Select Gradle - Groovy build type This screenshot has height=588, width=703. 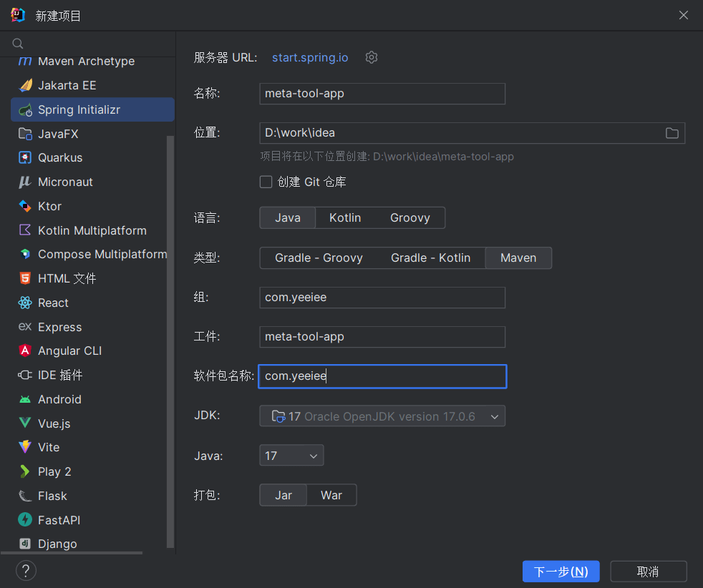(319, 258)
